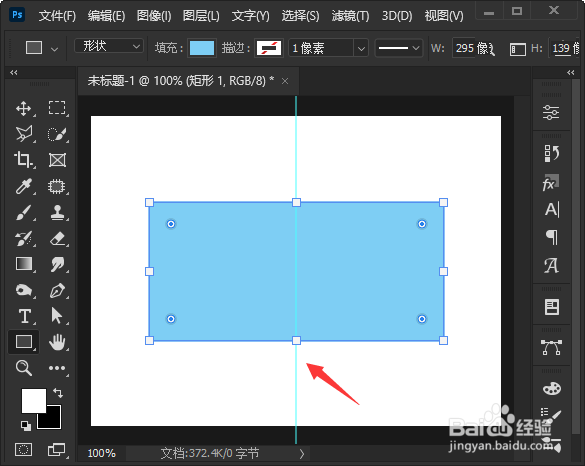Open the 视图(V) menu
The image size is (585, 466).
tap(444, 16)
